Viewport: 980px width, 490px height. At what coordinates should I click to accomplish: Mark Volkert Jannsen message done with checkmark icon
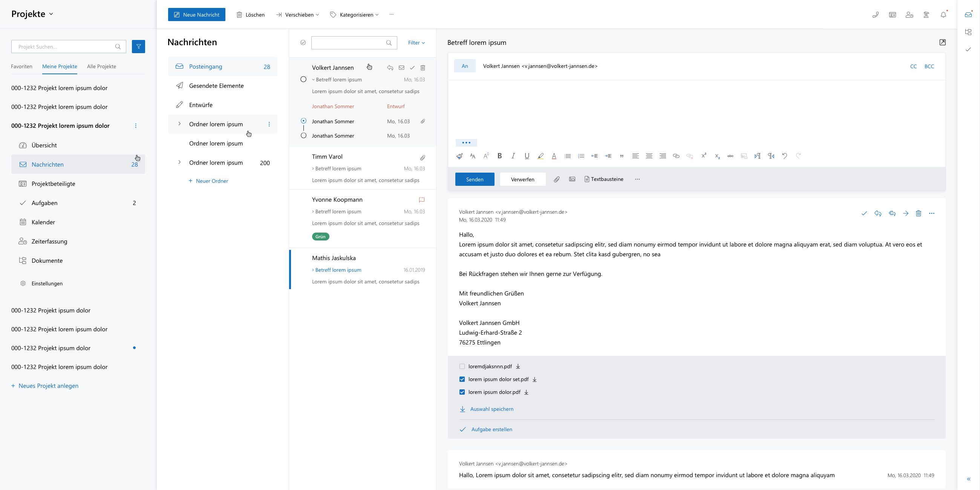coord(412,68)
